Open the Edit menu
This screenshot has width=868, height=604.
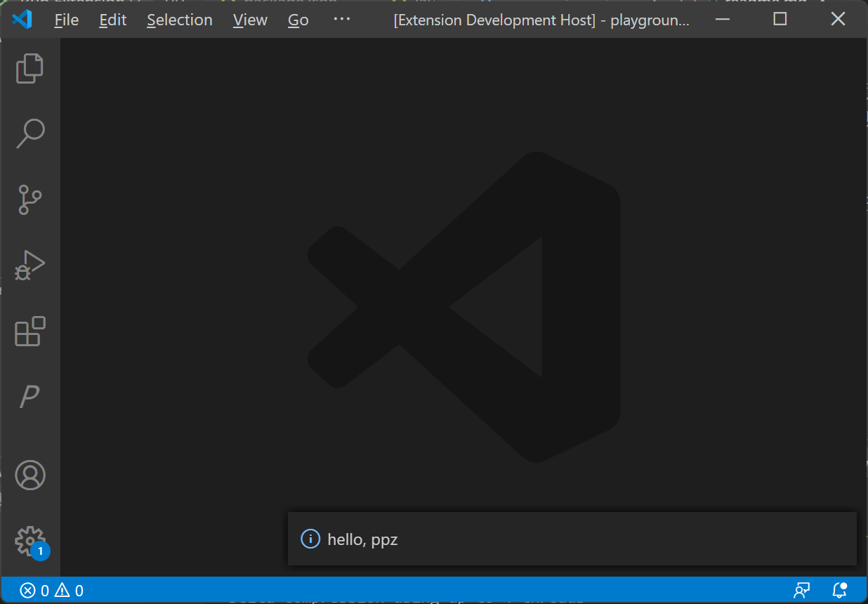coord(112,20)
